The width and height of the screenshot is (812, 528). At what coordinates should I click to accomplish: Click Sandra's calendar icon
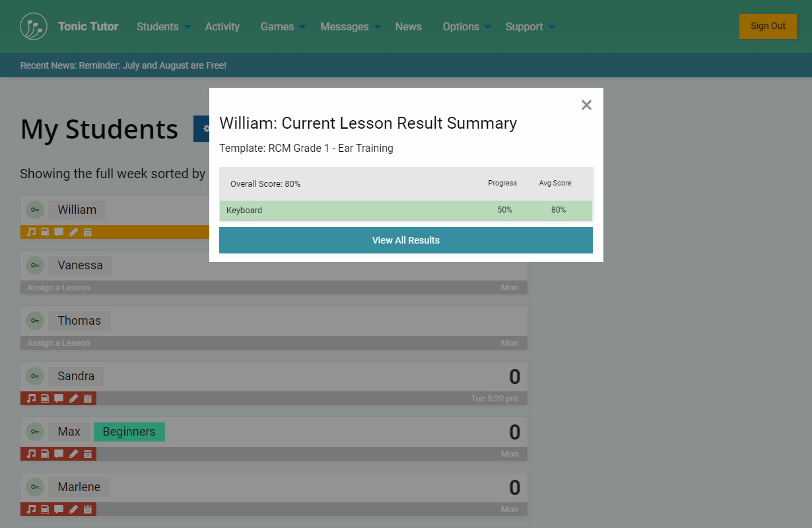87,399
